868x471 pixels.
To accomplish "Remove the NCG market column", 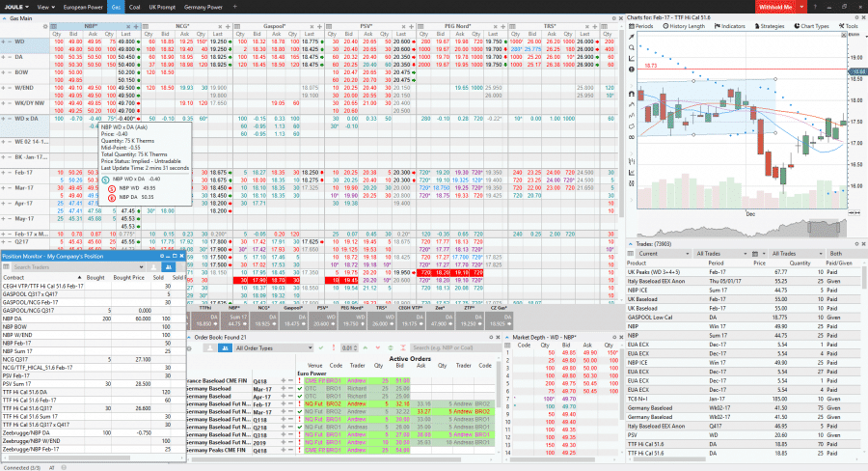I will point(220,27).
